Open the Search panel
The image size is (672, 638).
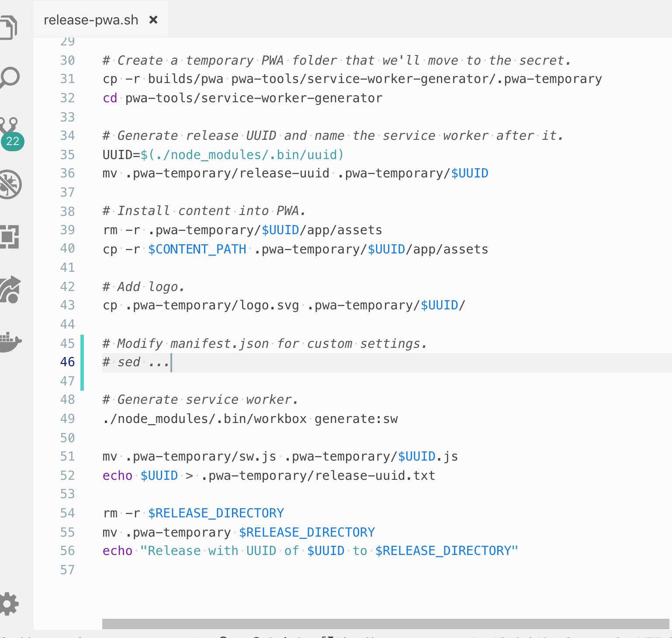point(10,78)
